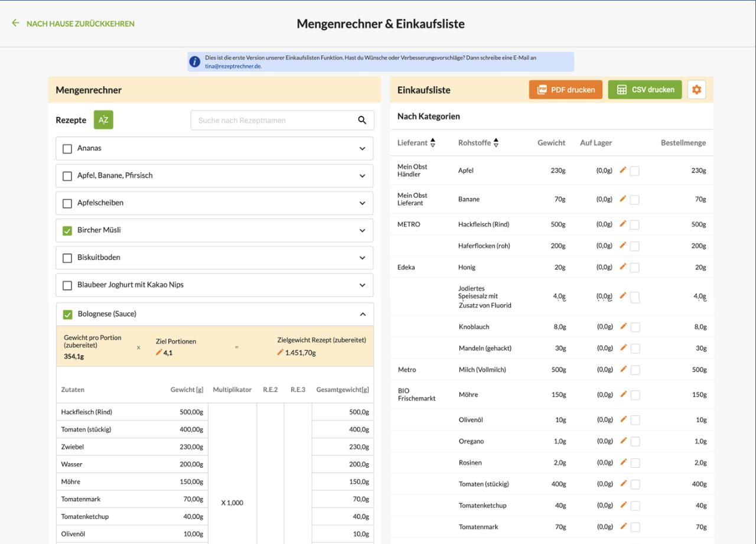This screenshot has width=756, height=544.
Task: Collapse the Bolognese (Sauce) recipe panel
Action: coord(362,313)
